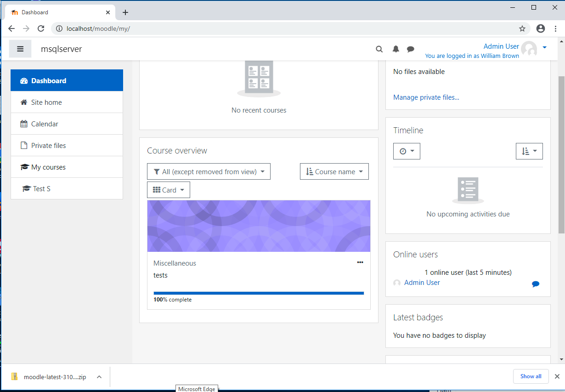Screen dimensions: 565x392
Task: Open the Chrome three-dot menu
Action: (x=556, y=28)
